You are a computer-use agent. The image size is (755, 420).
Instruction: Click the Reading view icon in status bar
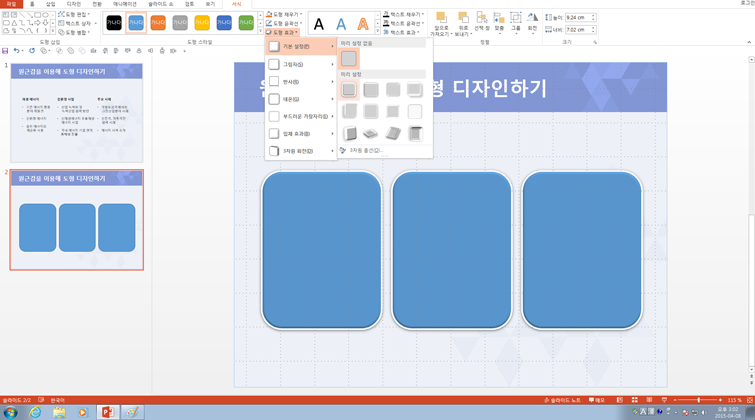649,400
